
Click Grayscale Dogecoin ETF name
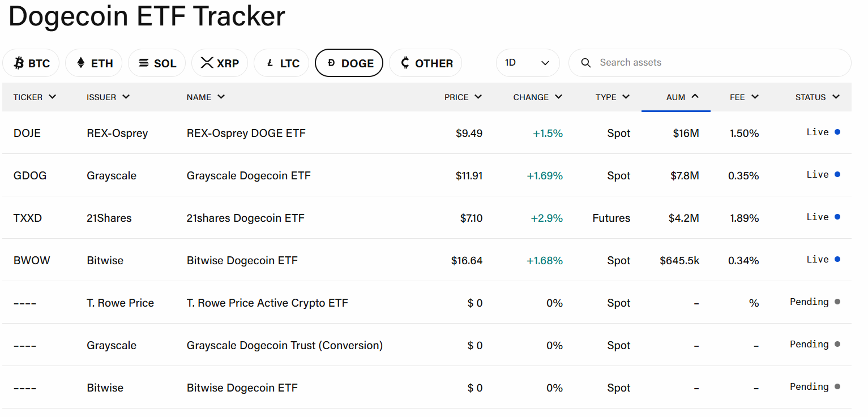(249, 176)
